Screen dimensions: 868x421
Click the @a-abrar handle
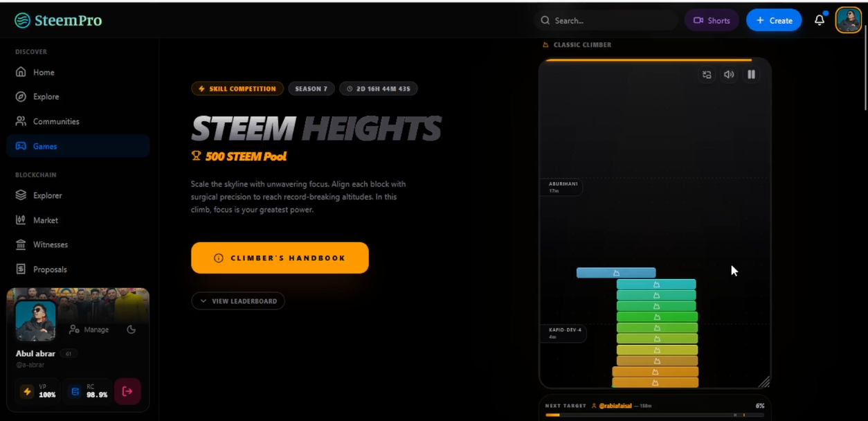[x=30, y=364]
